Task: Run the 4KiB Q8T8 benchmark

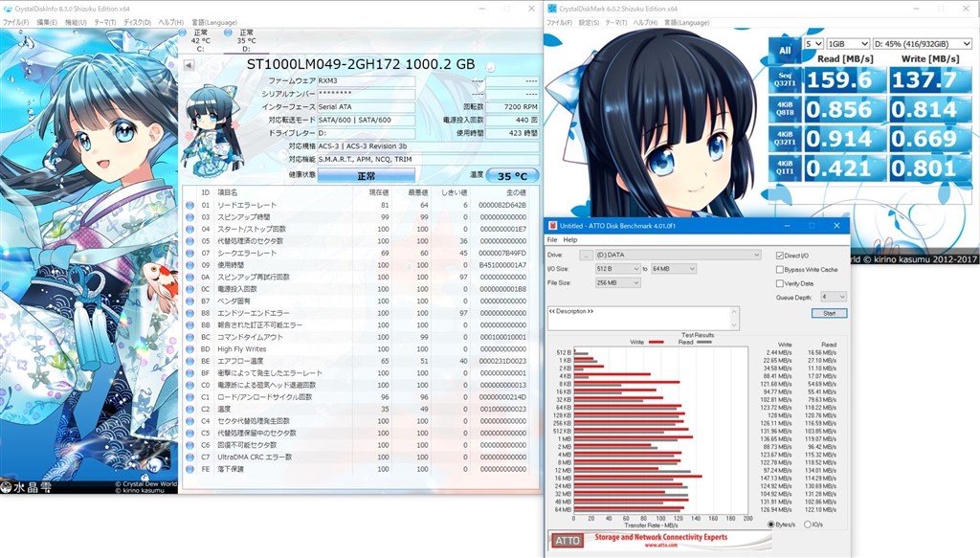Action: pyautogui.click(x=785, y=109)
